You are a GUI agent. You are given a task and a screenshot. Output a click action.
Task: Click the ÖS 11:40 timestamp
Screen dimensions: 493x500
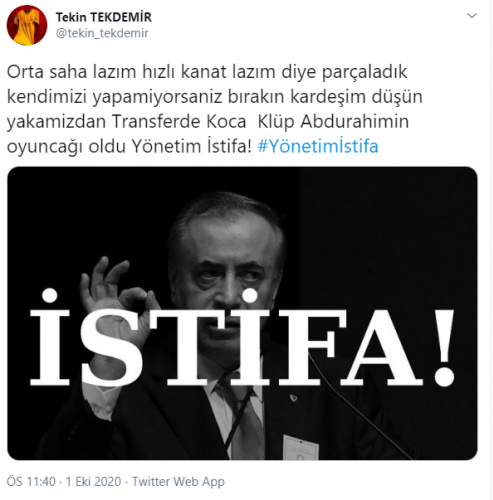[x=31, y=482]
